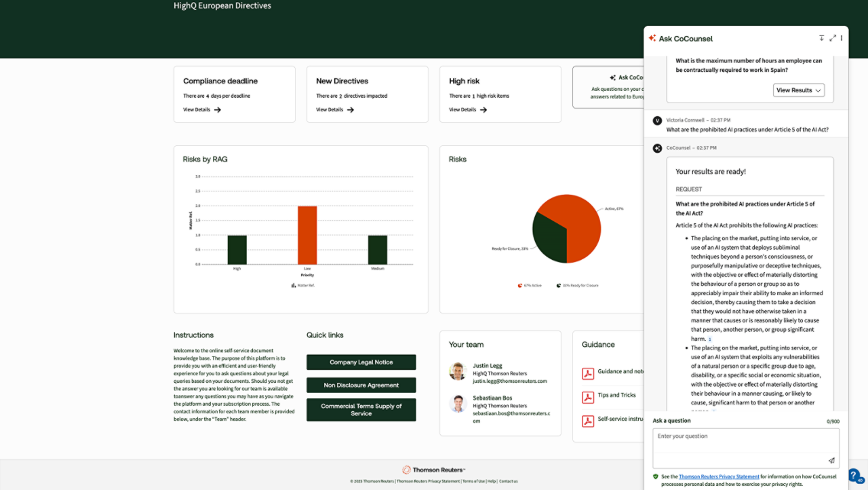Open Company Legal Notice quick link
Viewport: 868px width, 490px height.
[361, 362]
